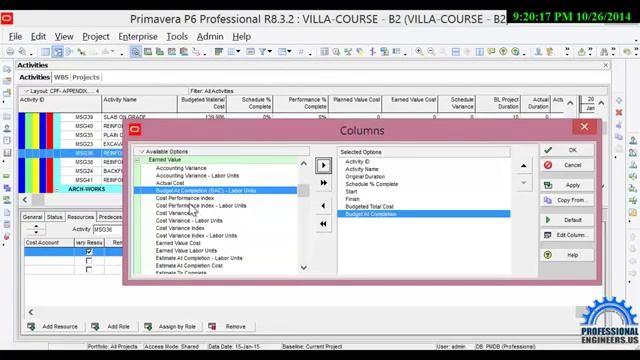Click the Find binoculars toolbar icon

pos(604,52)
